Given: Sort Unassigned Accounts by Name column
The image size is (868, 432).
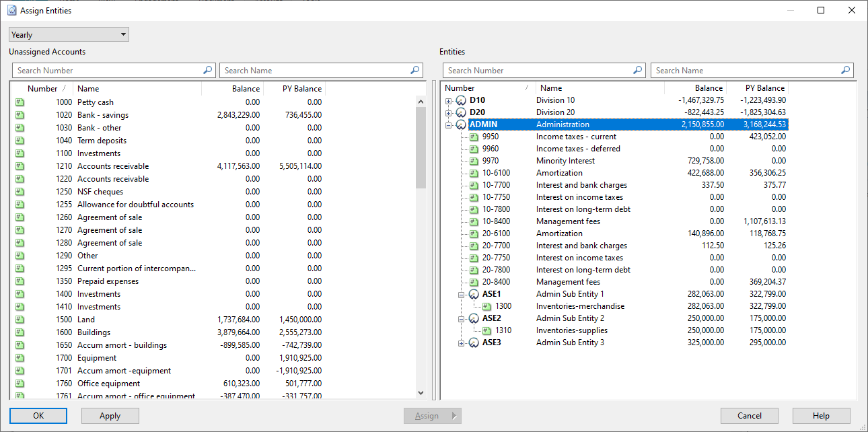Looking at the screenshot, I should pos(137,89).
